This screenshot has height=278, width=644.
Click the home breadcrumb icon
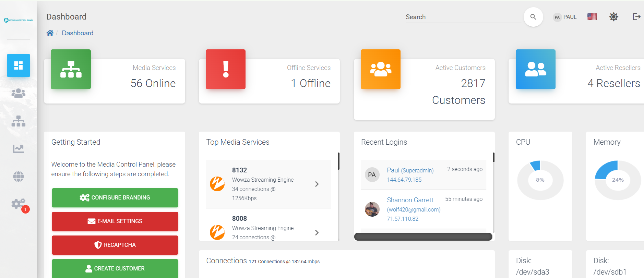pos(50,33)
